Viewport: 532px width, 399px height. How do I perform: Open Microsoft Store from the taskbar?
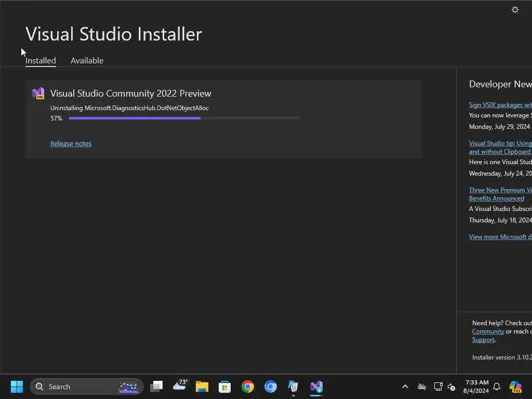click(224, 387)
